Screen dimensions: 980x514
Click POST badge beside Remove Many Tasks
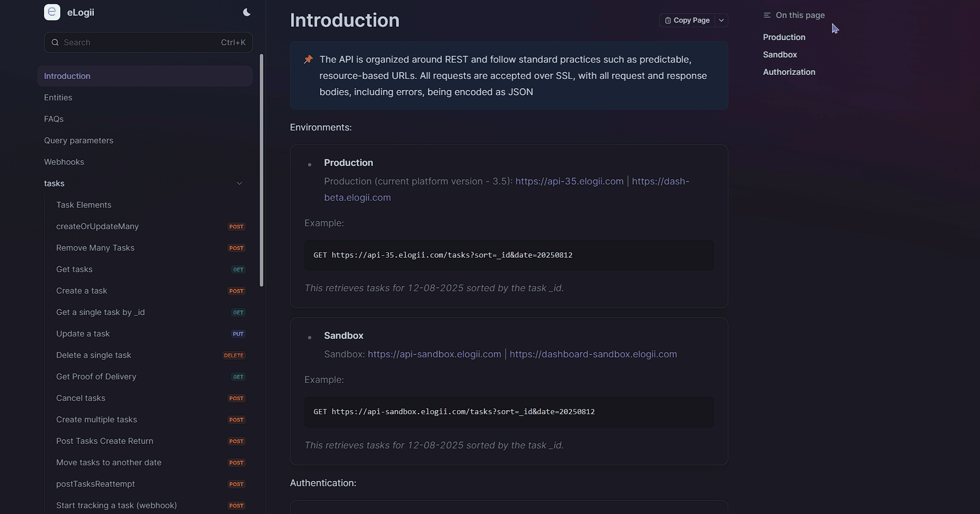tap(236, 248)
